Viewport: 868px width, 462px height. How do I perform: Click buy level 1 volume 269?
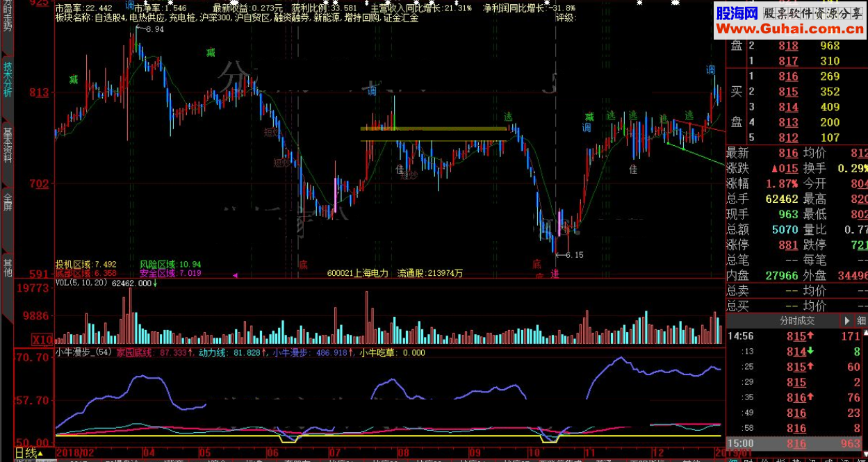coord(830,76)
